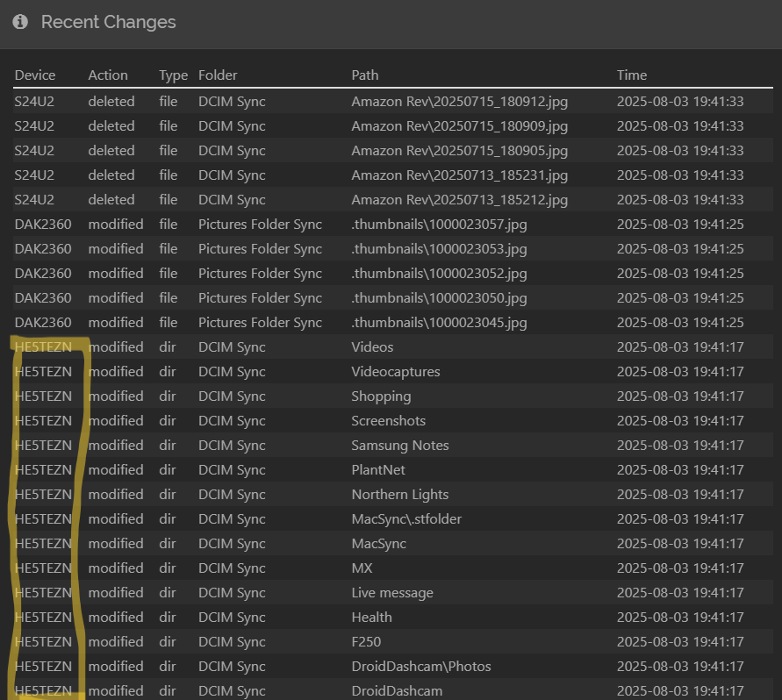Select path .thumbnails\1000023045.jpg

click(439, 323)
